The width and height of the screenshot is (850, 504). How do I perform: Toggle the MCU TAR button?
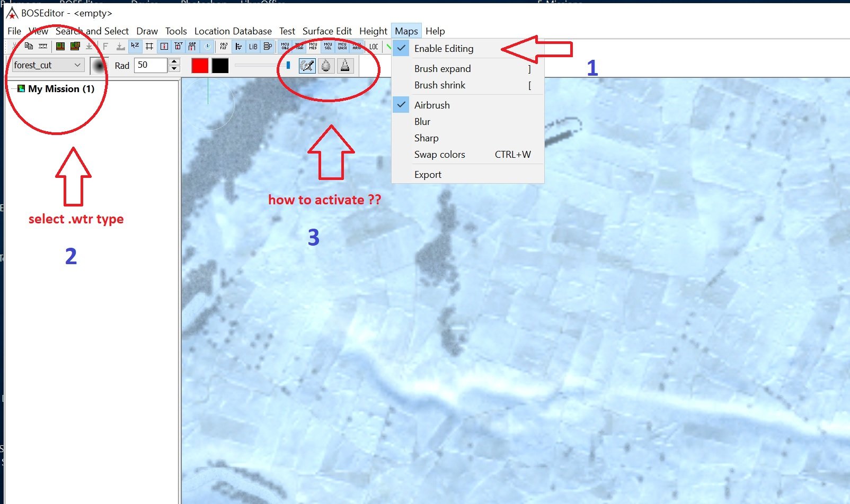click(x=299, y=47)
